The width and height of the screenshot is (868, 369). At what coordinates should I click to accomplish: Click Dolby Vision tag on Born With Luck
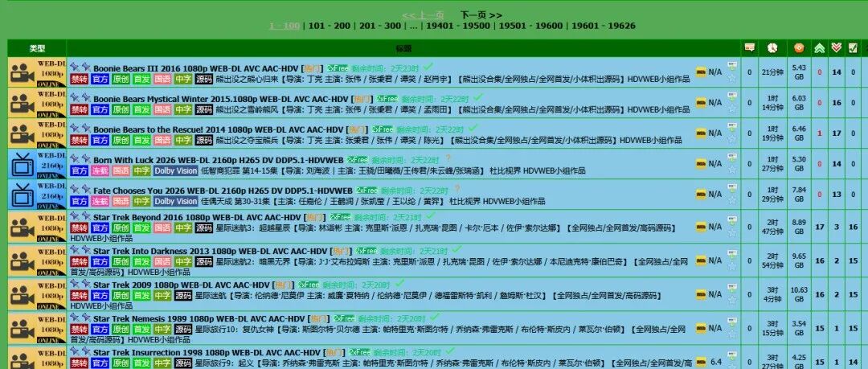(175, 170)
